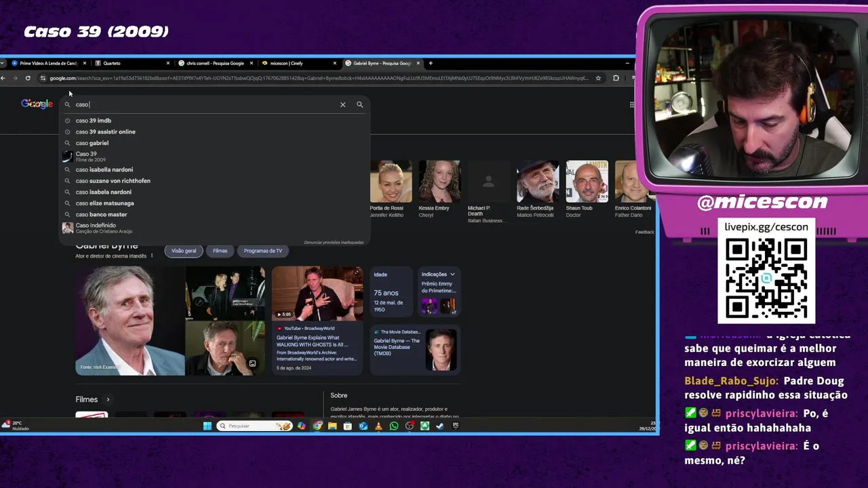Reload the current page
Viewport: 868px width, 488px height.
pos(28,78)
